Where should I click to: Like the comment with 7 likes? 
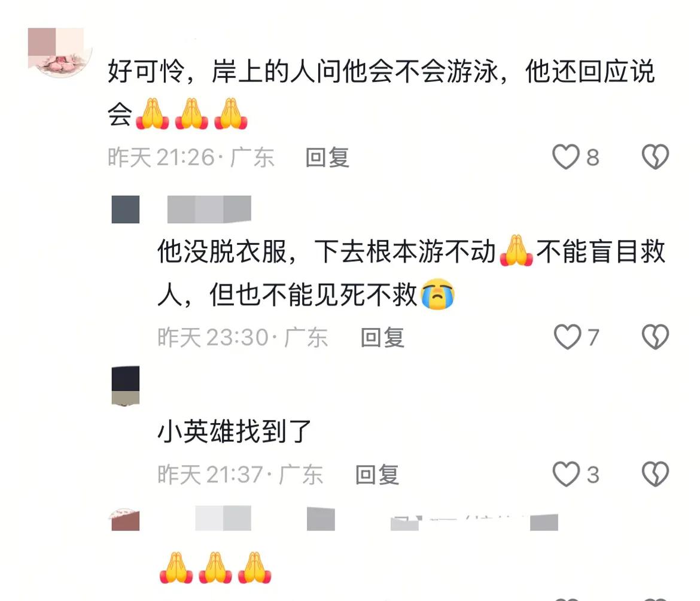567,336
